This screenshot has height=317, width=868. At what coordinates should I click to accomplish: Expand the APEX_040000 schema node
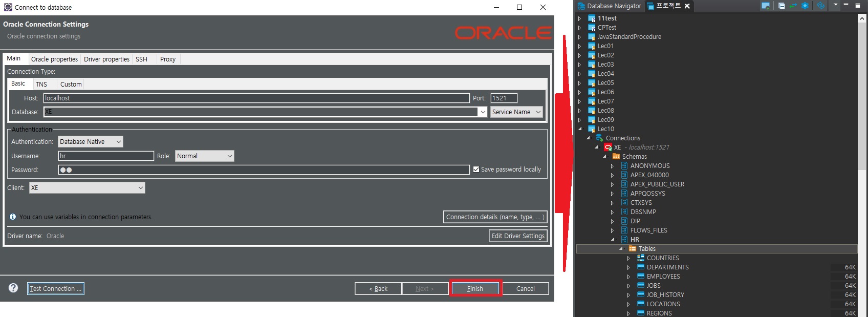click(x=613, y=175)
